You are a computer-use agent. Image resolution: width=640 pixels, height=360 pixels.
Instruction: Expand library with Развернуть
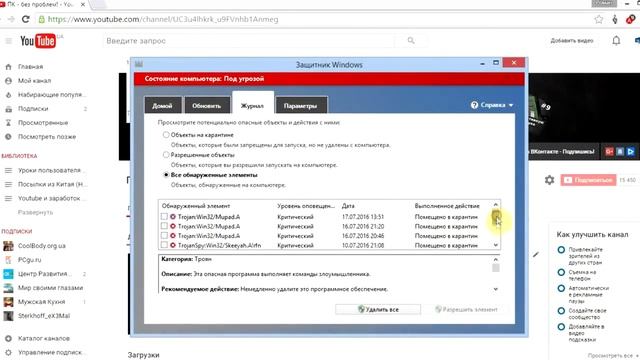pyautogui.click(x=36, y=212)
